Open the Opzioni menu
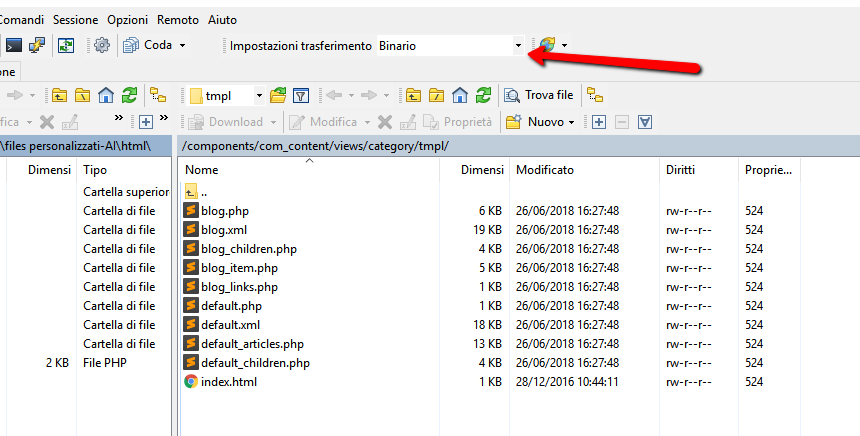 [x=127, y=19]
